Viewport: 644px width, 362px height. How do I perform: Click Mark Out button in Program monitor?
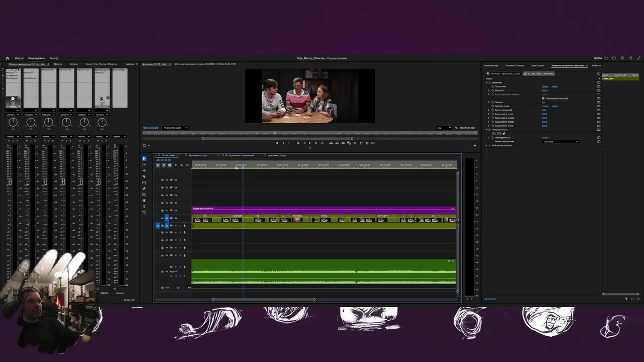[x=289, y=143]
